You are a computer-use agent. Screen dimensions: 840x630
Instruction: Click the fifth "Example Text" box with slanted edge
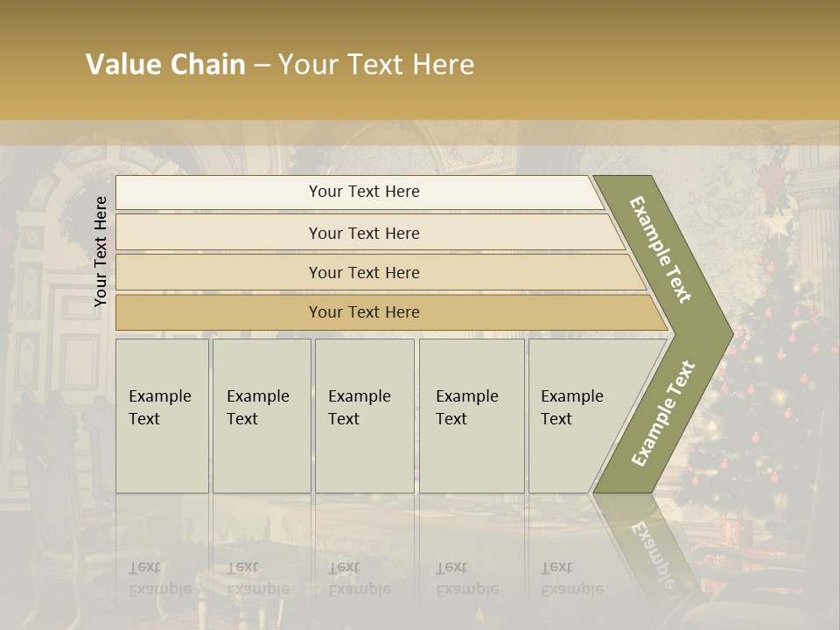pyautogui.click(x=577, y=415)
